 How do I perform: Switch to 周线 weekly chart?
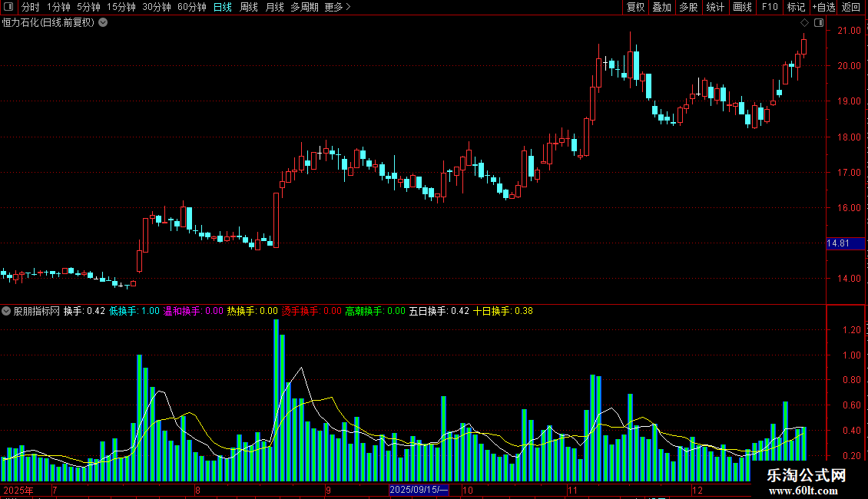point(249,7)
